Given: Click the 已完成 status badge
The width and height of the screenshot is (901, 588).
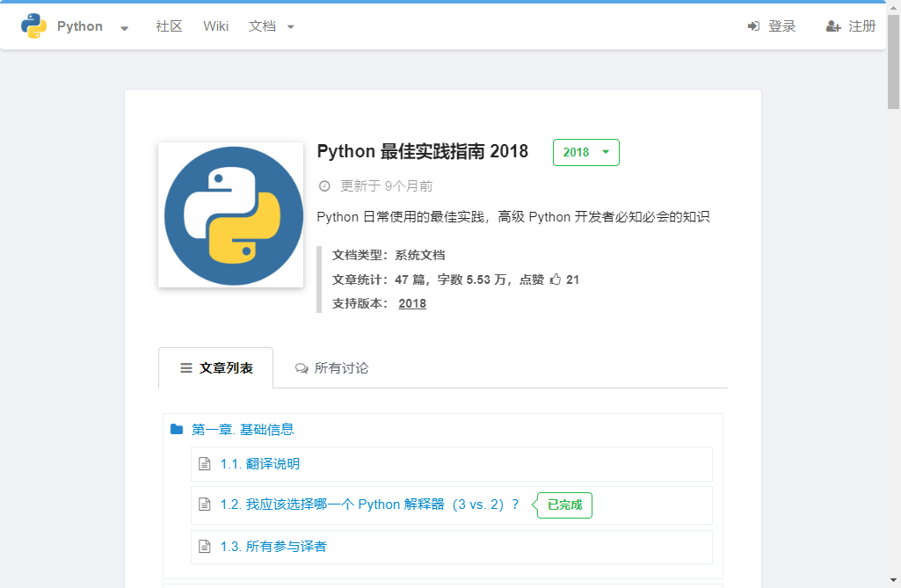Looking at the screenshot, I should (564, 505).
